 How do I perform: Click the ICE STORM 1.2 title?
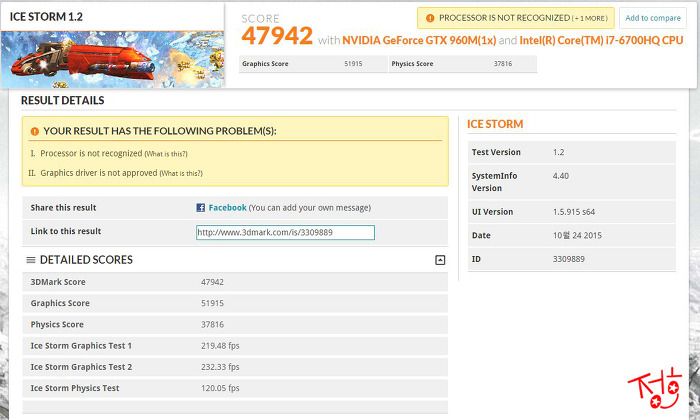pyautogui.click(x=46, y=17)
